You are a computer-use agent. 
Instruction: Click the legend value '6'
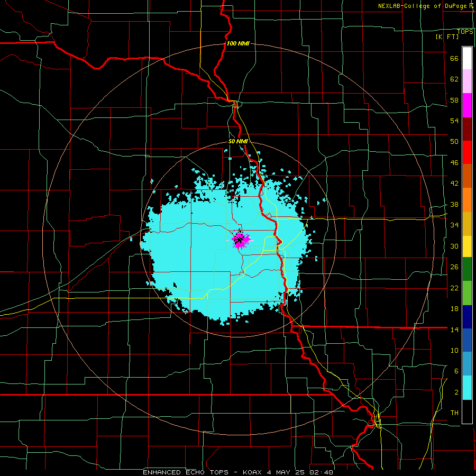click(456, 371)
